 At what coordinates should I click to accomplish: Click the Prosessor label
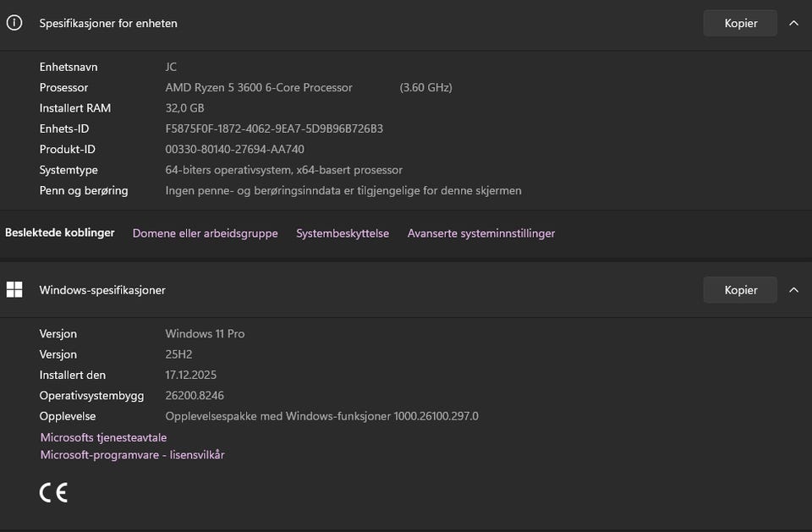[63, 88]
